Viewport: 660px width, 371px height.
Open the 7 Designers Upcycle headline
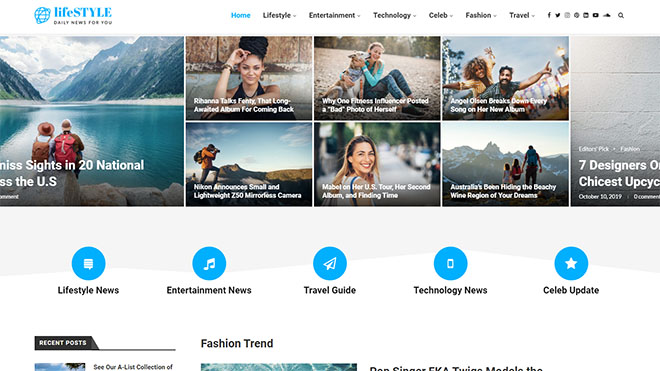click(x=619, y=173)
